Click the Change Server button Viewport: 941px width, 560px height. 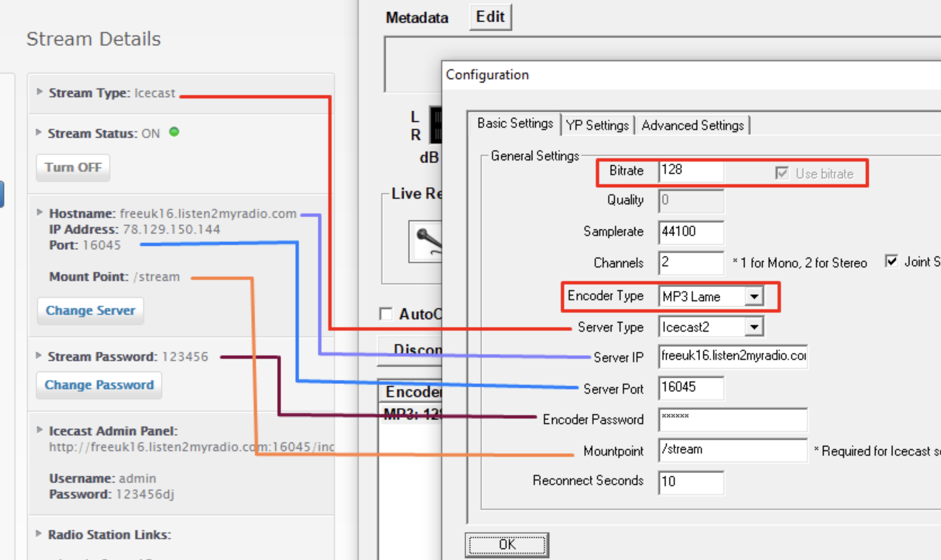90,310
